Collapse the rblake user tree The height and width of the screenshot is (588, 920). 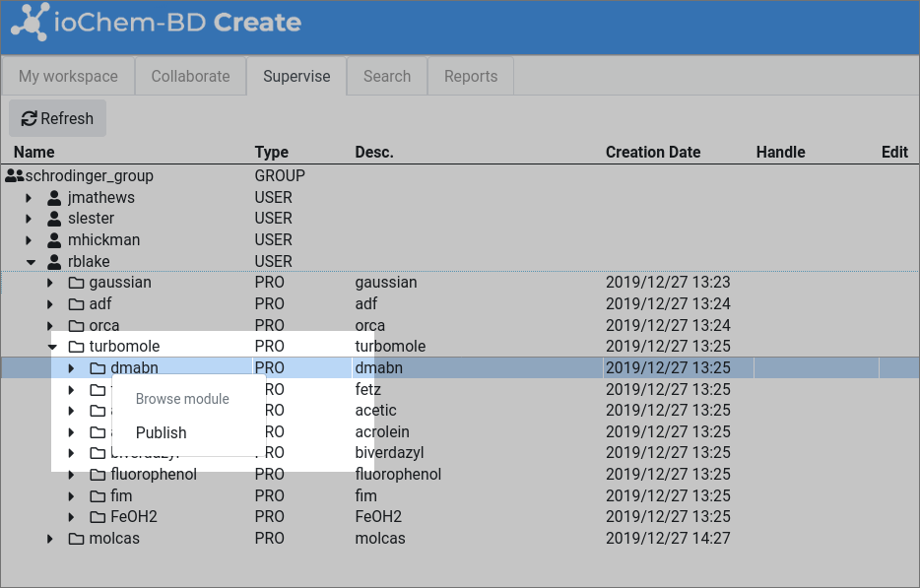(x=31, y=261)
